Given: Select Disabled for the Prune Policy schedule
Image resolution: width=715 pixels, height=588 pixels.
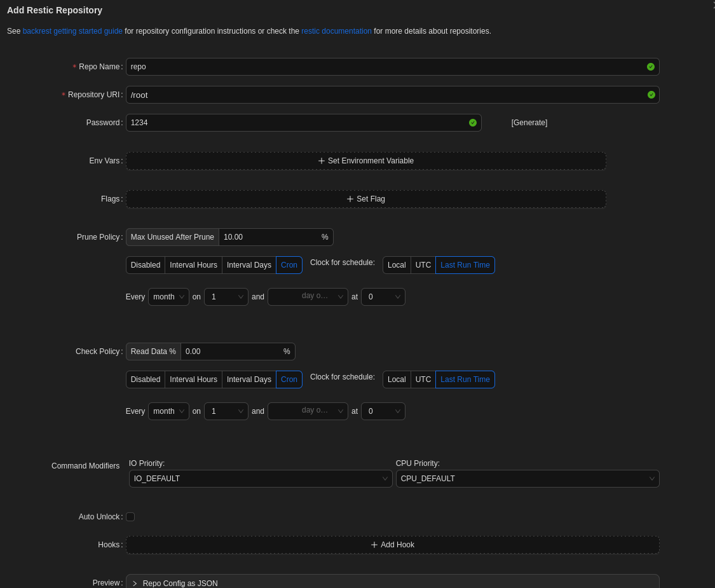Looking at the screenshot, I should point(146,265).
